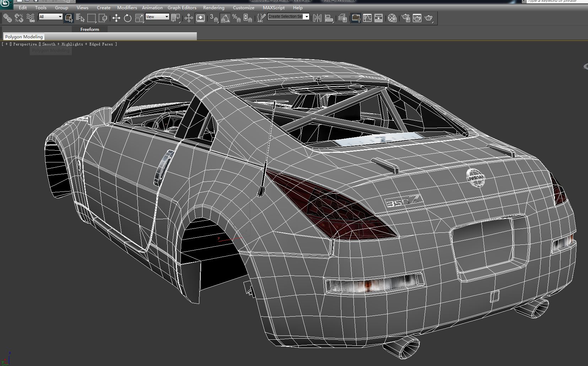Toggle Percent Snap
The width and height of the screenshot is (588, 366).
[236, 18]
